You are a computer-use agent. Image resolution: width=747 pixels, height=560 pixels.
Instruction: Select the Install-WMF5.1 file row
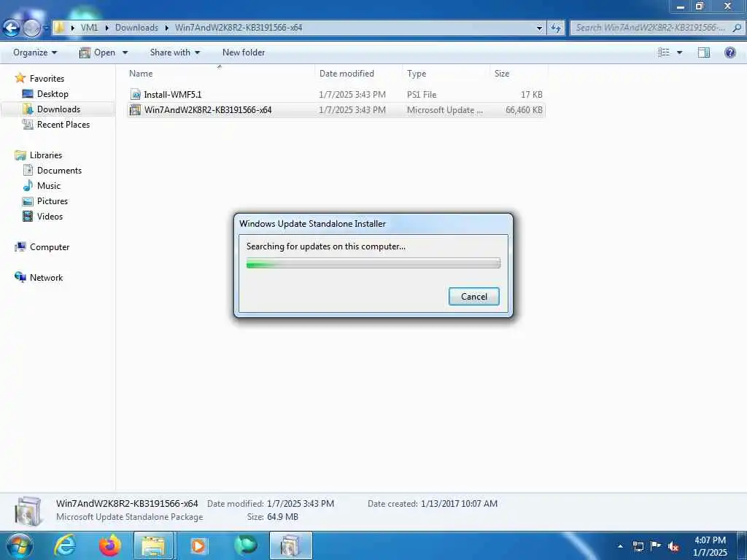[336, 94]
